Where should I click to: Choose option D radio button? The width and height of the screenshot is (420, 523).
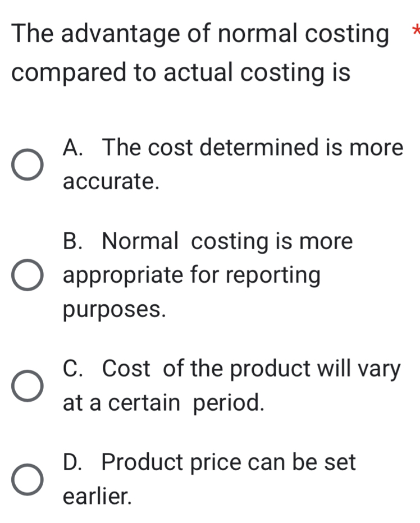26,479
